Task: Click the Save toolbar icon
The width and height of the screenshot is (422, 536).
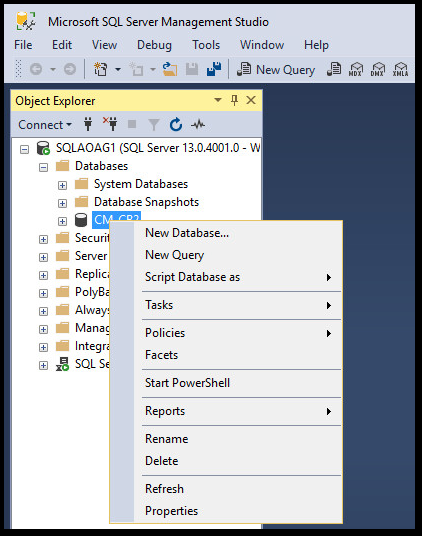Action: pos(192,69)
